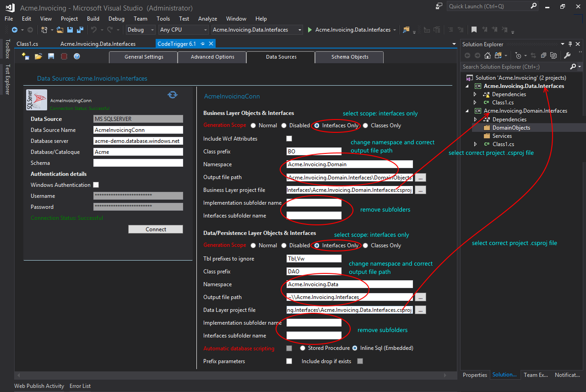Image resolution: width=586 pixels, height=392 pixels.
Task: Switch to the Schema Objects tab
Action: tap(349, 57)
